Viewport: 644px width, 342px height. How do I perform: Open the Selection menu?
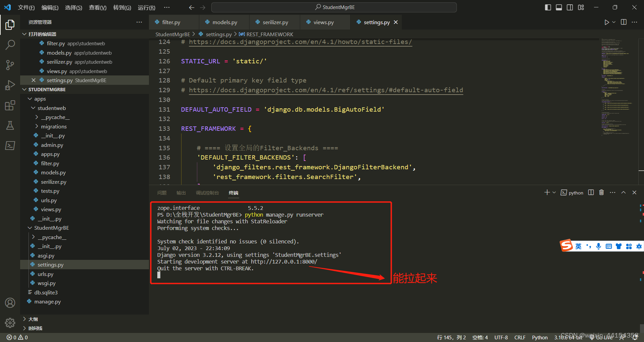[x=73, y=7]
